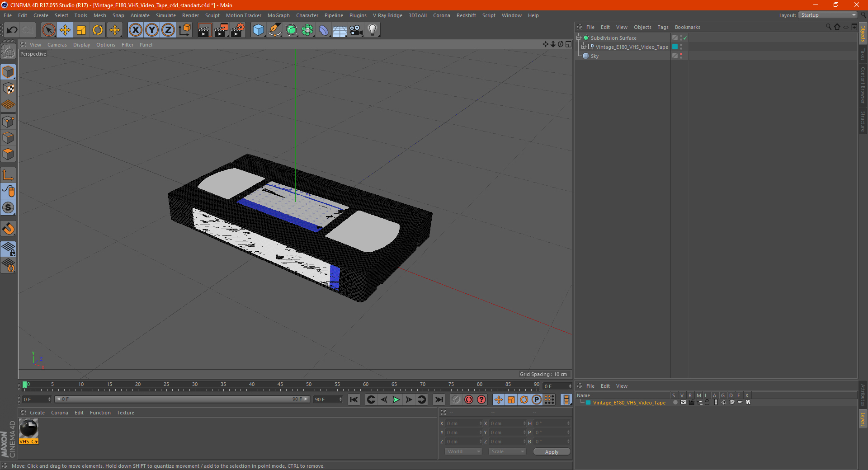Toggle Sky visibility dots
Screen dimensions: 868x470
coord(681,56)
